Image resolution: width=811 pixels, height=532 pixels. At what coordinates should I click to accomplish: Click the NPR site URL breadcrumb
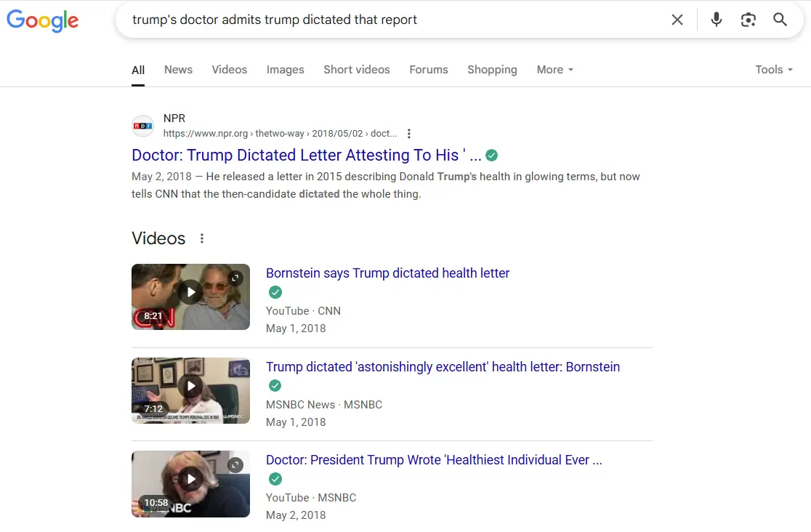pyautogui.click(x=280, y=134)
